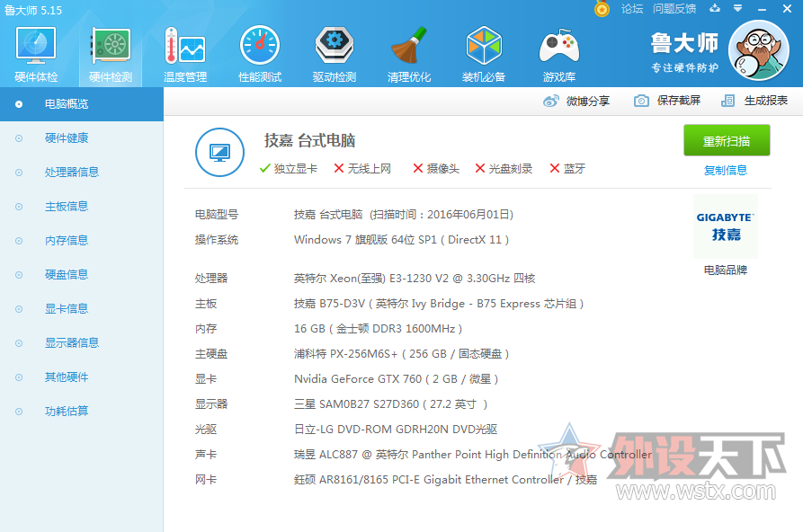
Task: Launch the 性能测试 performance test
Action: pyautogui.click(x=259, y=49)
